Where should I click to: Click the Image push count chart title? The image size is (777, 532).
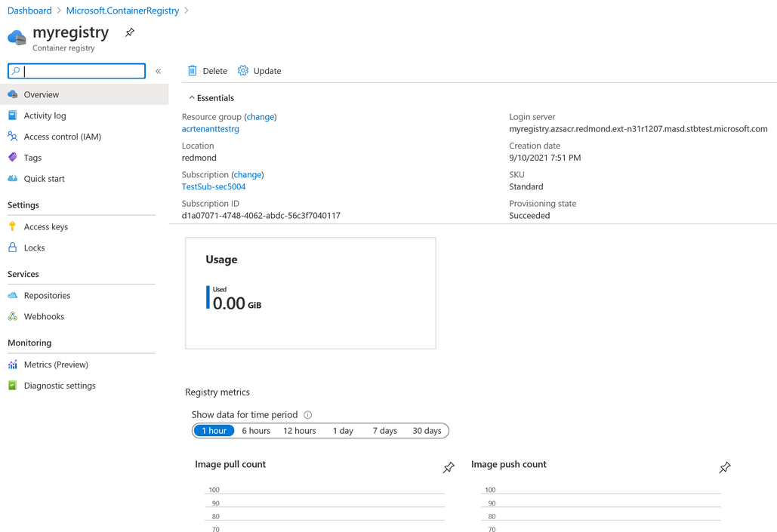tap(509, 464)
